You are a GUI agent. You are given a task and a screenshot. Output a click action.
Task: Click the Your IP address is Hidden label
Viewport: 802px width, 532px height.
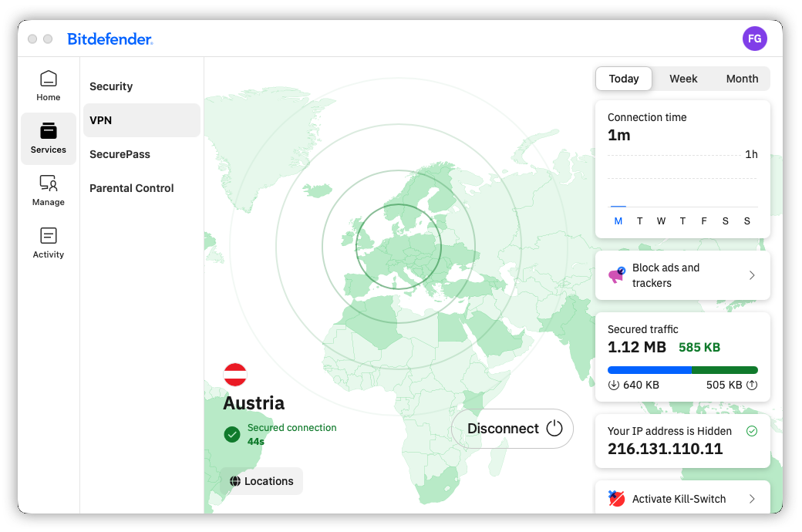pos(669,431)
